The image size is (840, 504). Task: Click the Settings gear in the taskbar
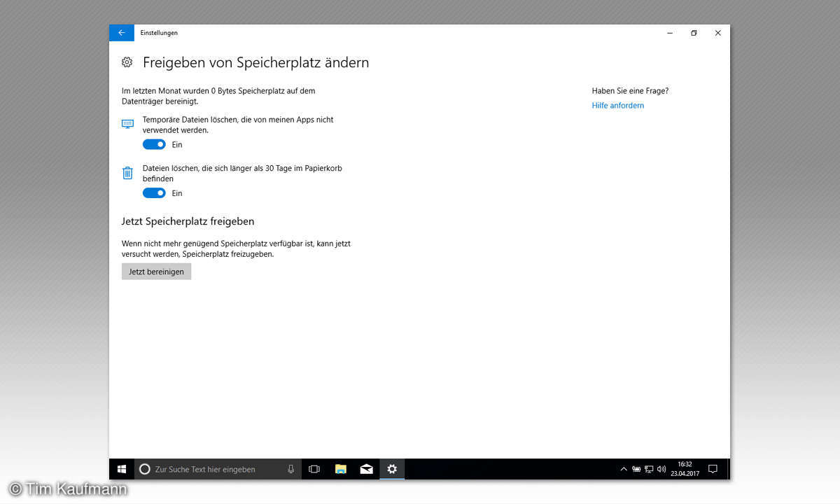click(x=392, y=469)
